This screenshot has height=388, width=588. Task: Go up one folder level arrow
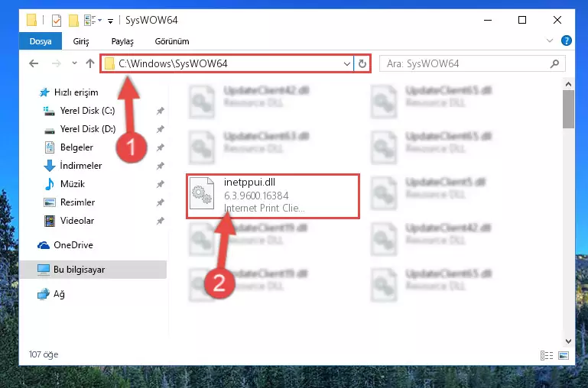tap(90, 63)
